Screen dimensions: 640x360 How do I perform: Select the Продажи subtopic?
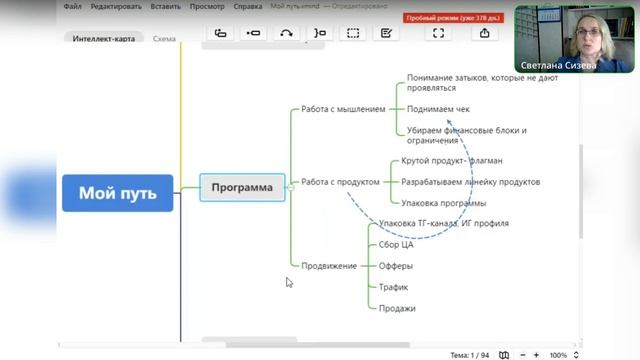point(397,308)
